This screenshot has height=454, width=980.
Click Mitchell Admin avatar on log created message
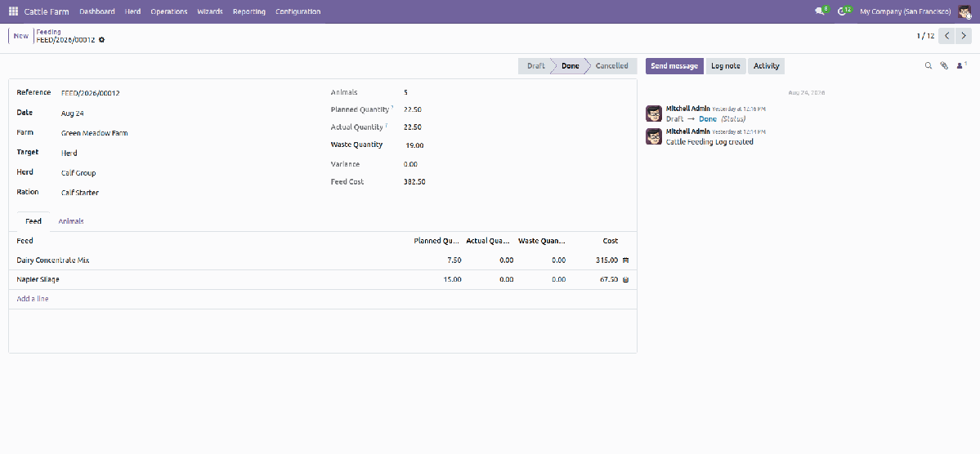(x=654, y=136)
